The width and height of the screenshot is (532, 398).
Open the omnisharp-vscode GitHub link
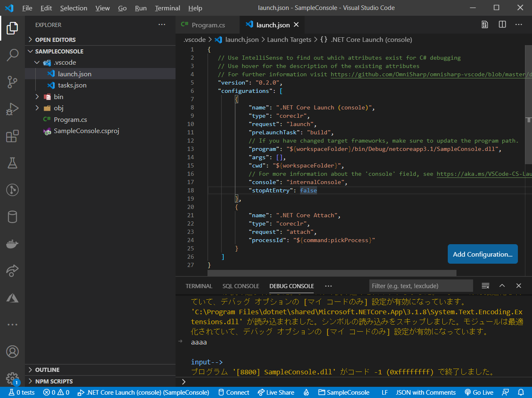431,75
